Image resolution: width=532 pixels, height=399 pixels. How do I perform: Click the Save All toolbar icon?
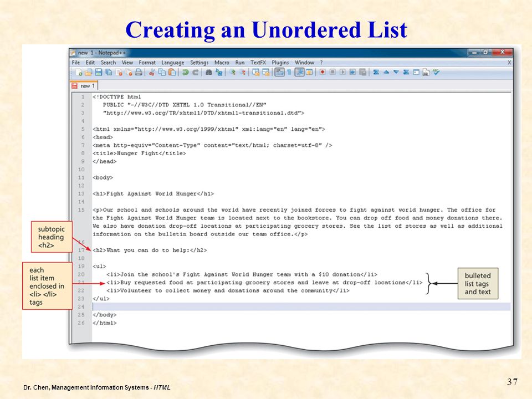pos(109,72)
